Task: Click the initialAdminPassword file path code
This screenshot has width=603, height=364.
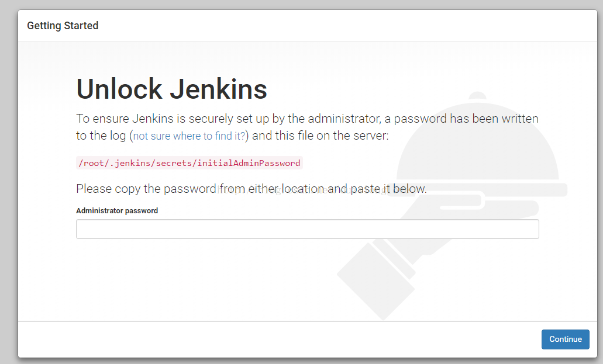Action: (x=189, y=163)
